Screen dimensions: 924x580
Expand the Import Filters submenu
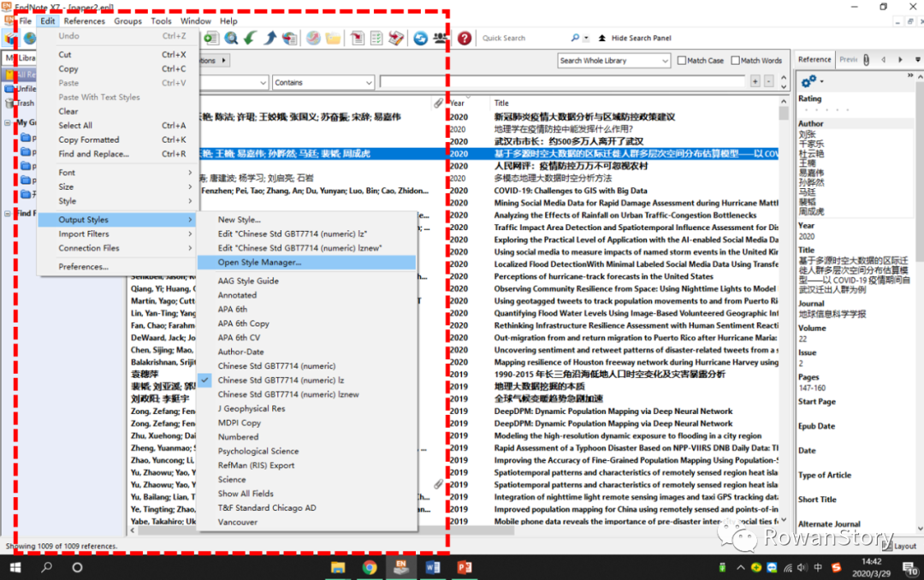pos(118,234)
